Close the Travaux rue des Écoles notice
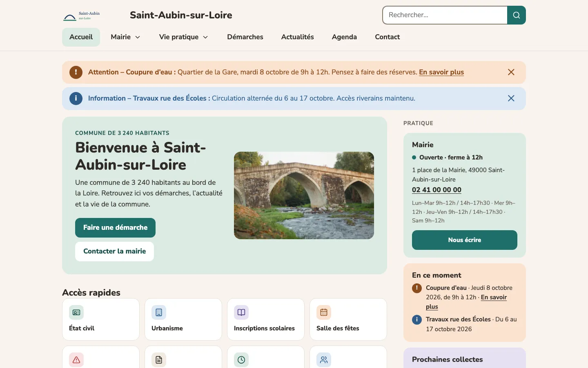Screen dimensions: 588x368 pyautogui.click(x=511, y=99)
